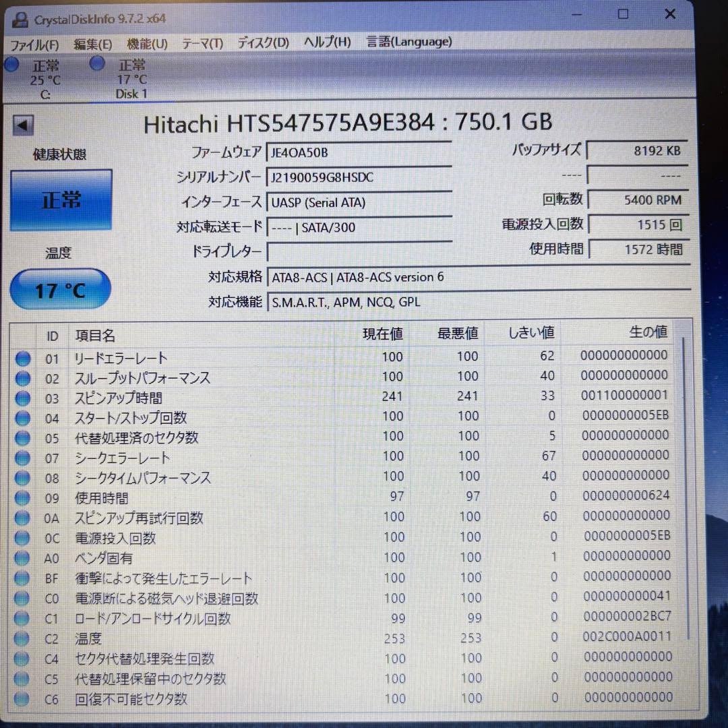Click status icon for 0C 電源投入回数
The width and height of the screenshot is (728, 728).
22,538
